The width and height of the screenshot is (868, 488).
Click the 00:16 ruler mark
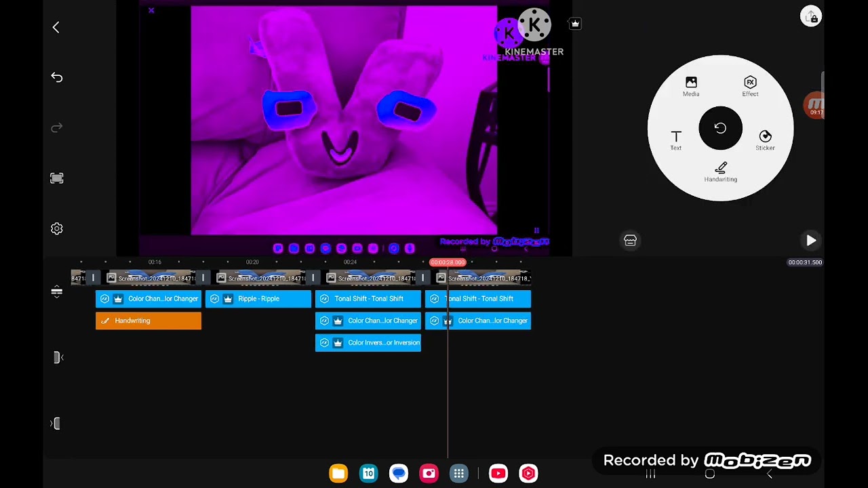point(155,262)
